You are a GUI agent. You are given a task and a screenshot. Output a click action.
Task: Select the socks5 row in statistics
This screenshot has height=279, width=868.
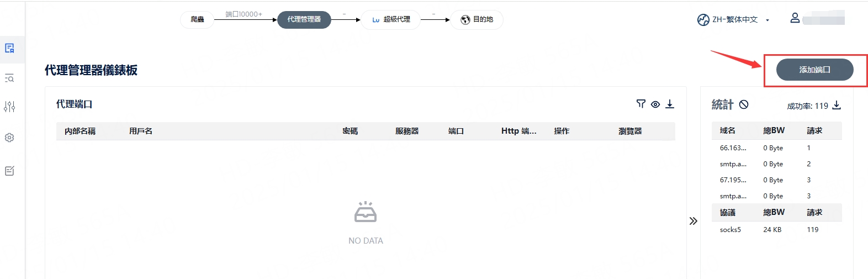point(731,230)
